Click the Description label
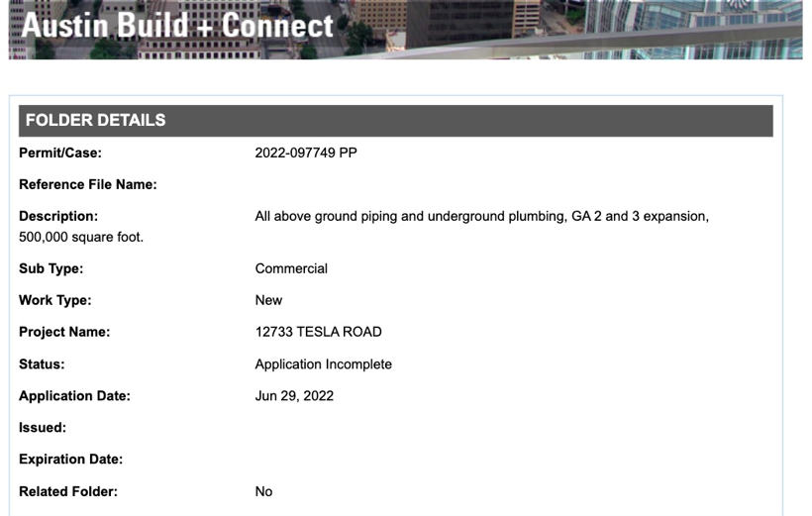This screenshot has height=516, width=812. (58, 216)
